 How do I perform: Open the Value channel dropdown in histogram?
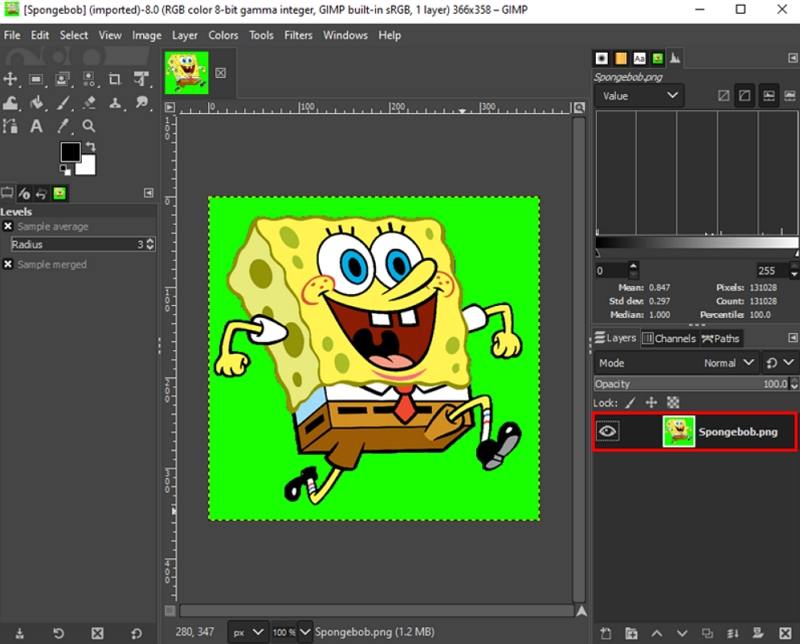point(639,95)
